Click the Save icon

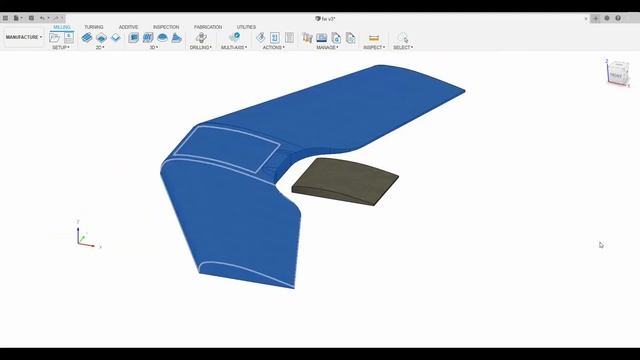tap(31, 18)
